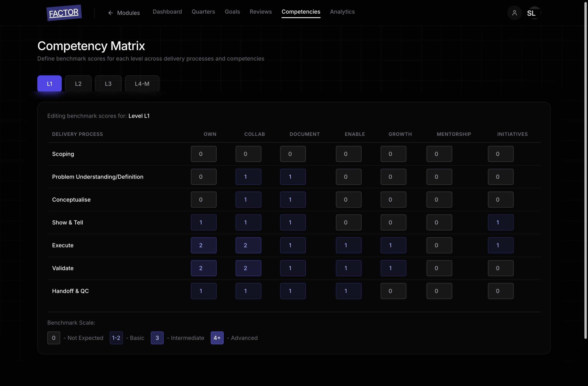Edit Execute Collab score field

coord(248,245)
